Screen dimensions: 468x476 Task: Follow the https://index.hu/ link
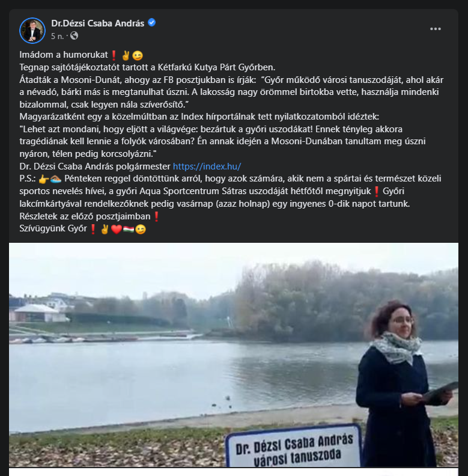(207, 166)
